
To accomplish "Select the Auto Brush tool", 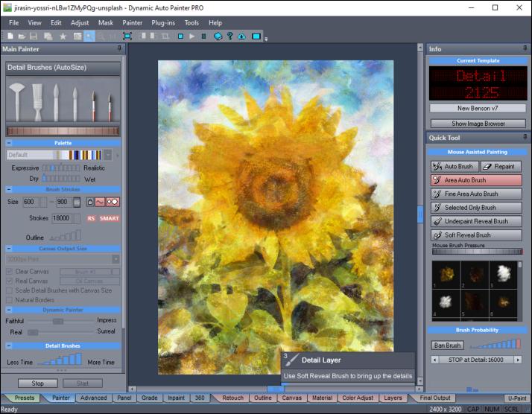I will tap(455, 167).
